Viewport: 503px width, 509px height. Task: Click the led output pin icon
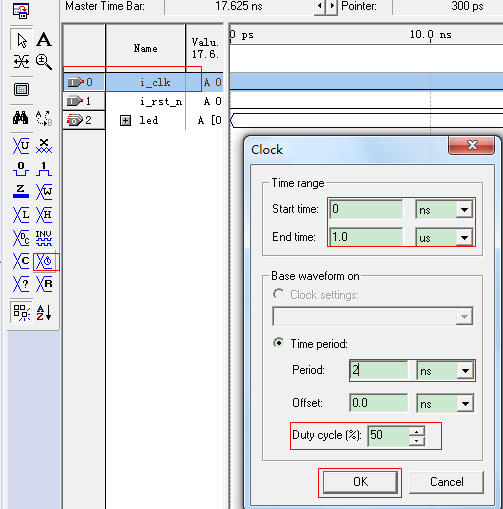point(75,120)
